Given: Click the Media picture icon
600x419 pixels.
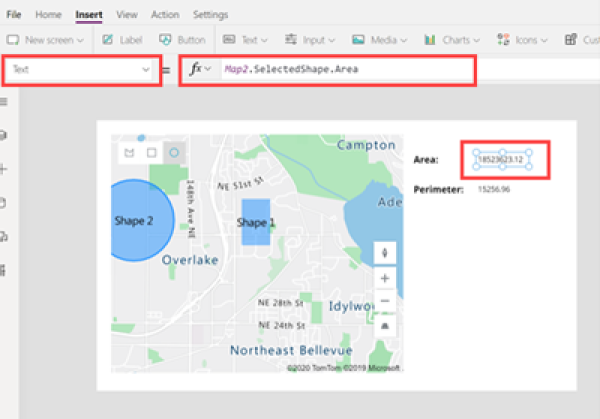Looking at the screenshot, I should (358, 40).
